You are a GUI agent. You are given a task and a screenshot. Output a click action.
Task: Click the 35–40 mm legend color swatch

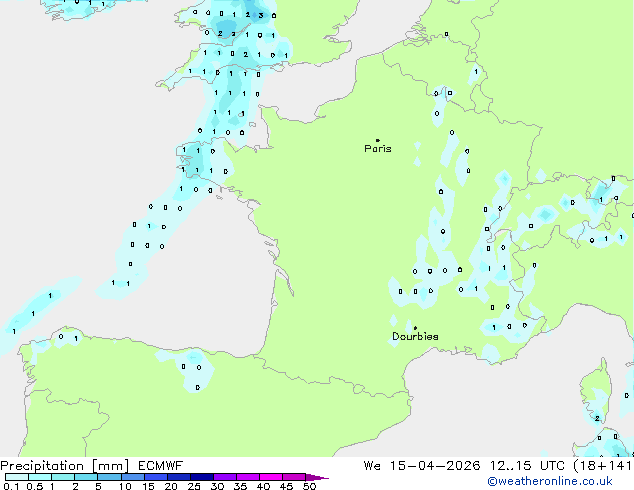click(x=247, y=477)
